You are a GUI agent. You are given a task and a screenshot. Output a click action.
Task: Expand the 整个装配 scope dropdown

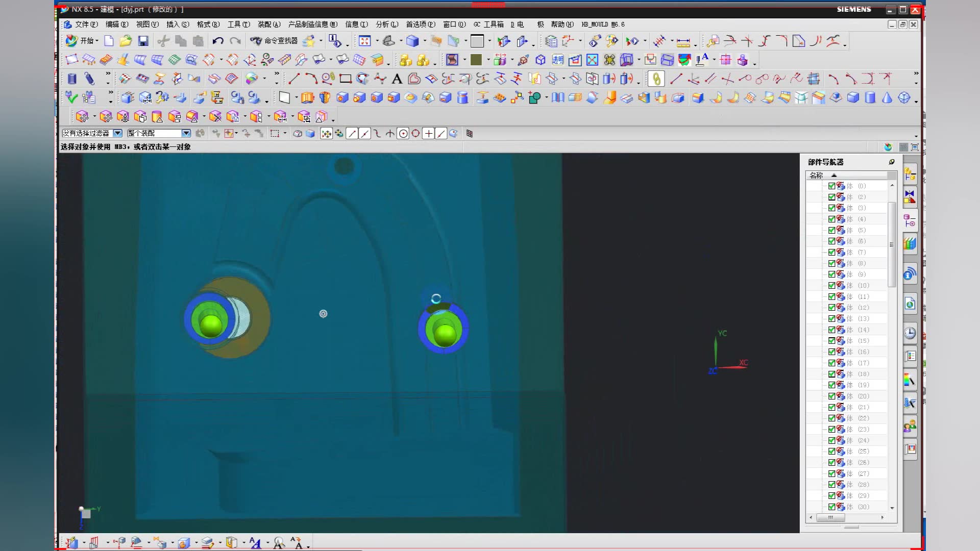point(186,133)
